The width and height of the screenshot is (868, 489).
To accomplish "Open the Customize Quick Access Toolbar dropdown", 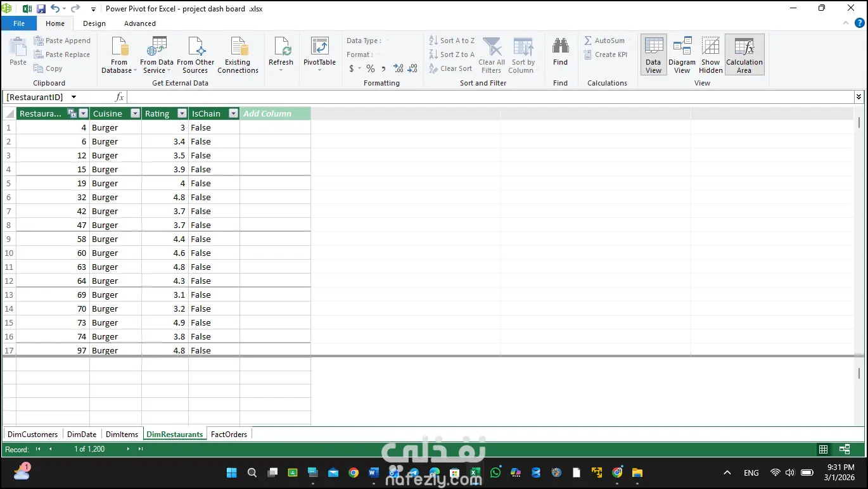I will point(94,10).
